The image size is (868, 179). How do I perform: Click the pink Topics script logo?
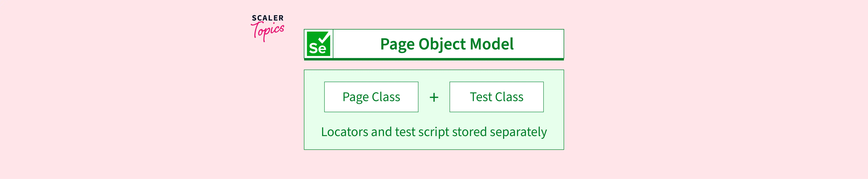(x=268, y=31)
